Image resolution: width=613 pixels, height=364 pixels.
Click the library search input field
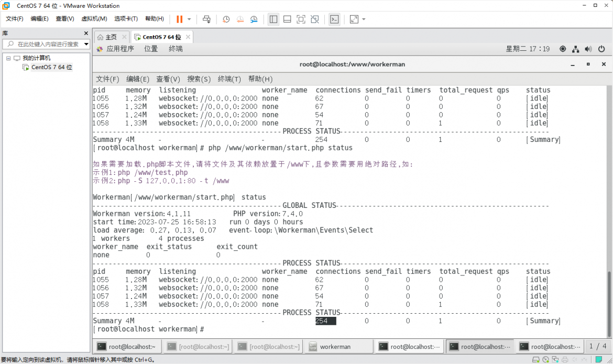(46, 44)
